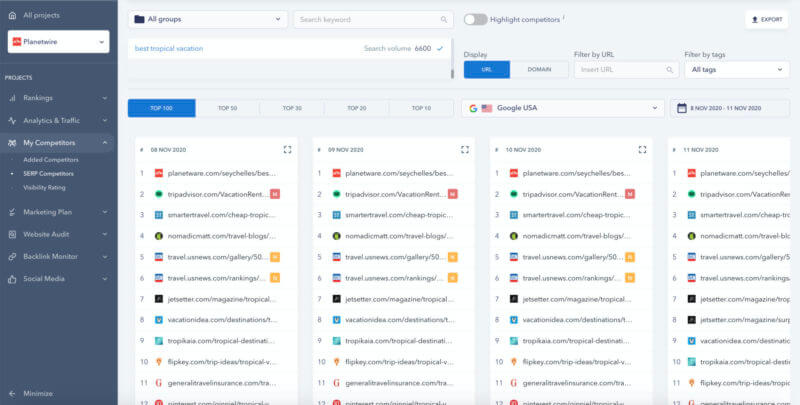Focus the Insert URL filter field

[x=627, y=70]
